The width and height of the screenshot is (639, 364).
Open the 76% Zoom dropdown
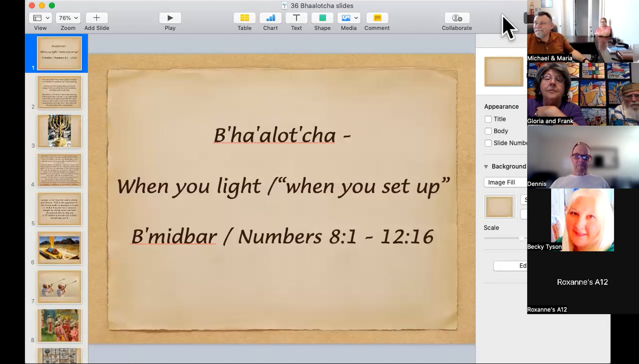pyautogui.click(x=68, y=18)
